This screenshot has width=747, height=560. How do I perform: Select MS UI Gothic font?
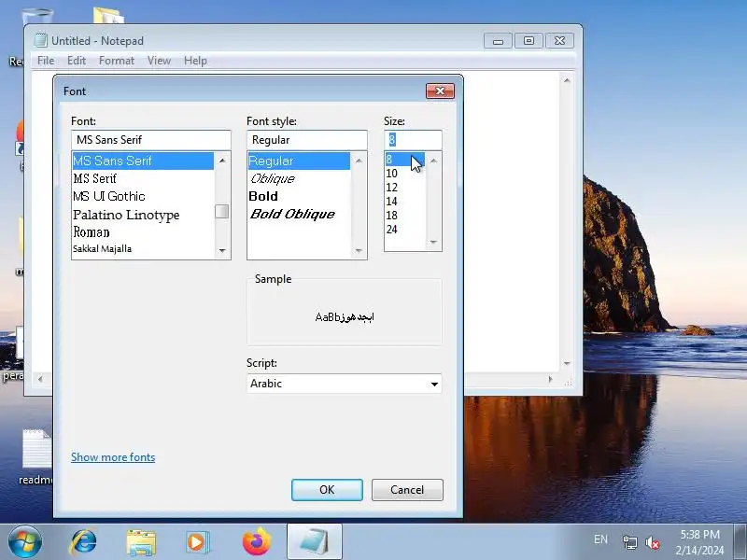point(143,196)
